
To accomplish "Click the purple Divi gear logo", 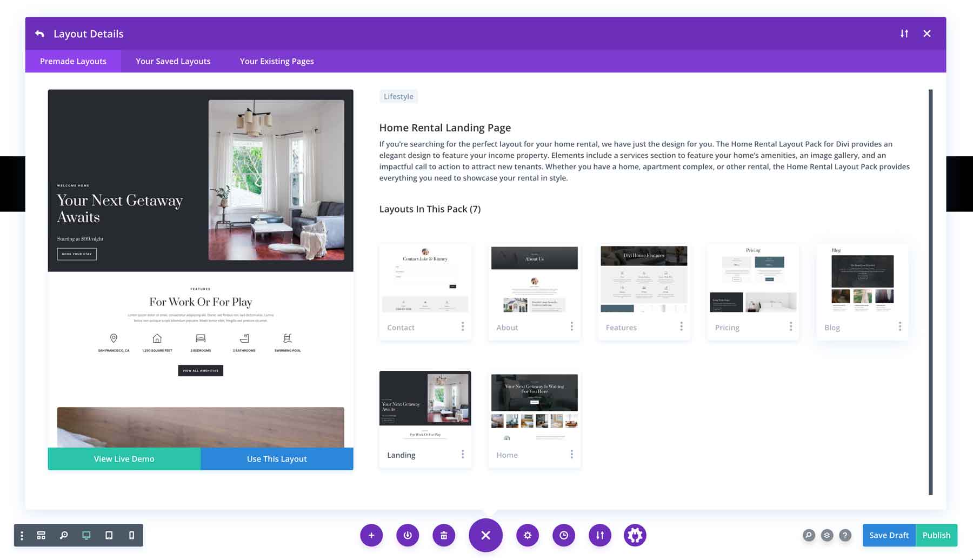I will coord(635,535).
